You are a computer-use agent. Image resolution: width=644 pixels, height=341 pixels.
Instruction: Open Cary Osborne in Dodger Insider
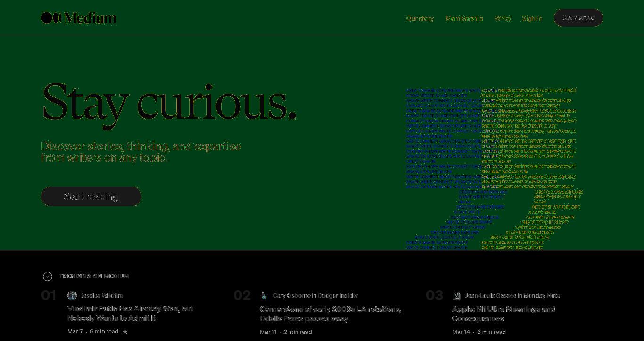pos(315,296)
